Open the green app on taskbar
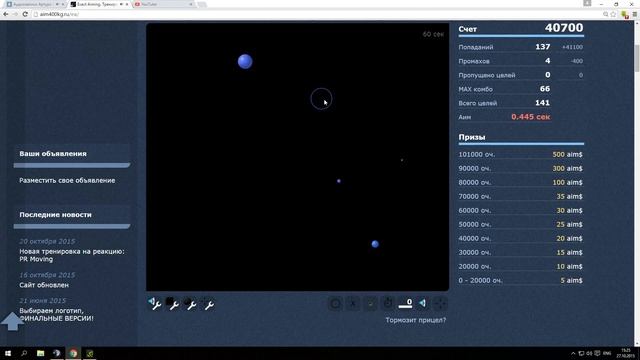640x360 pixels. (90, 353)
